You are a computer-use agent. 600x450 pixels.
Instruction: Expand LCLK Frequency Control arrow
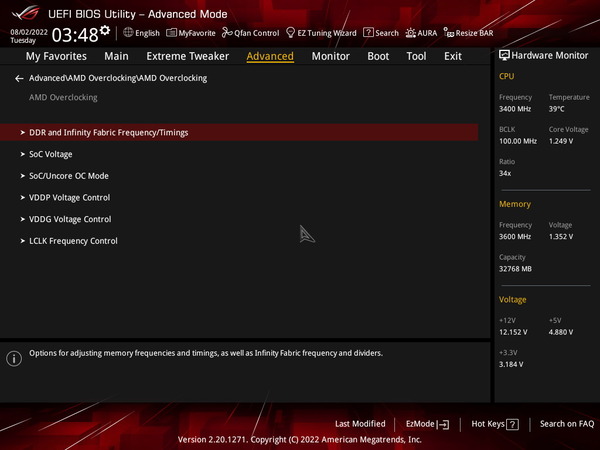point(23,241)
